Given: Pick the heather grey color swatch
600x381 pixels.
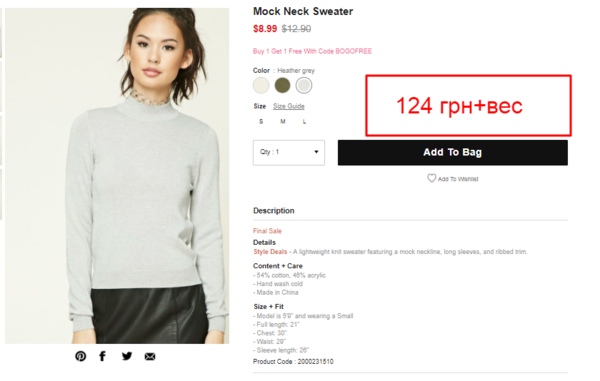Looking at the screenshot, I should (304, 85).
